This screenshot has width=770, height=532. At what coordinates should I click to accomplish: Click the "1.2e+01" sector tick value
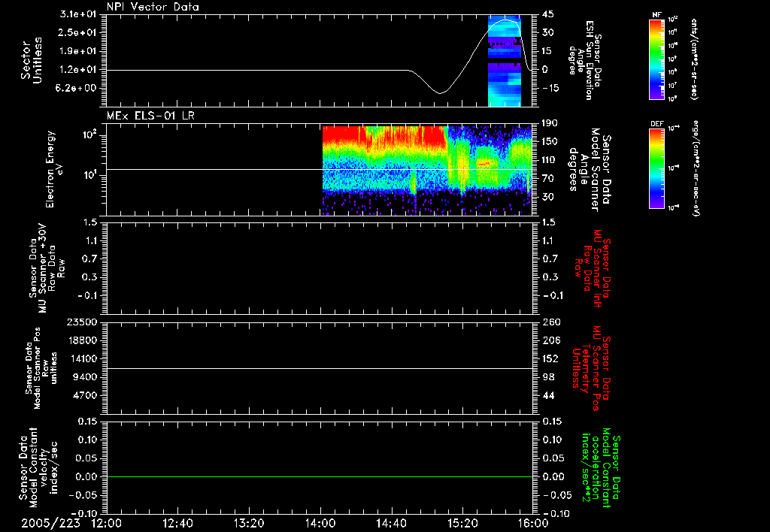click(78, 70)
